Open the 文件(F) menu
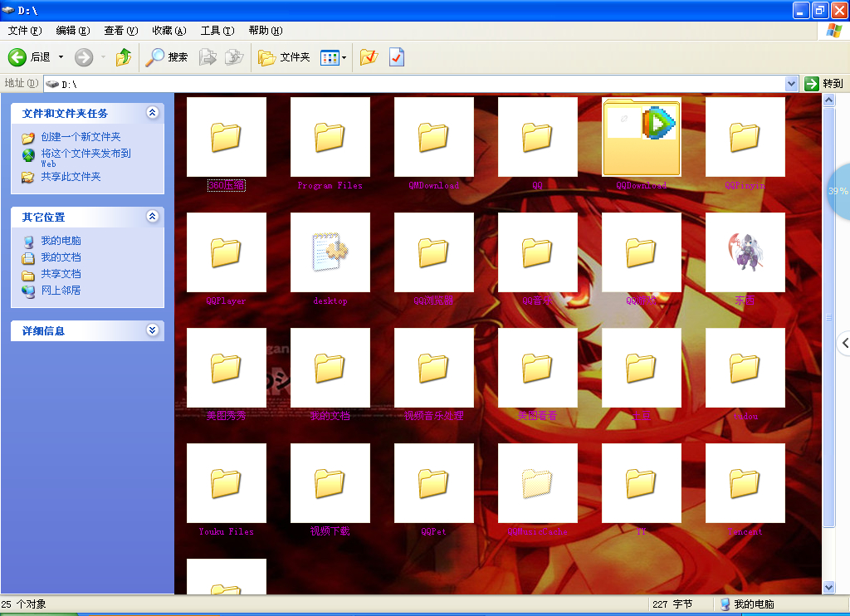 click(x=24, y=31)
